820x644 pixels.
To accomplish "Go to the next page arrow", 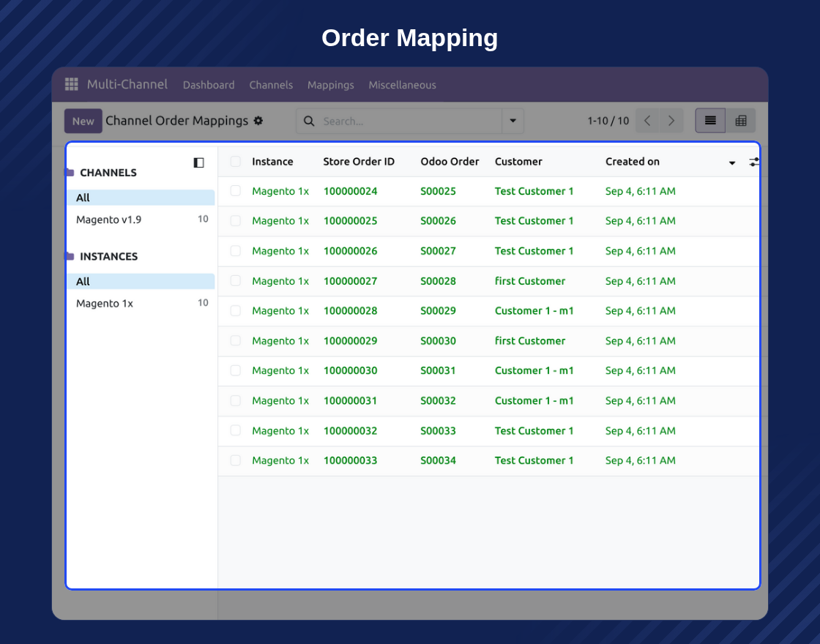I will tap(671, 121).
